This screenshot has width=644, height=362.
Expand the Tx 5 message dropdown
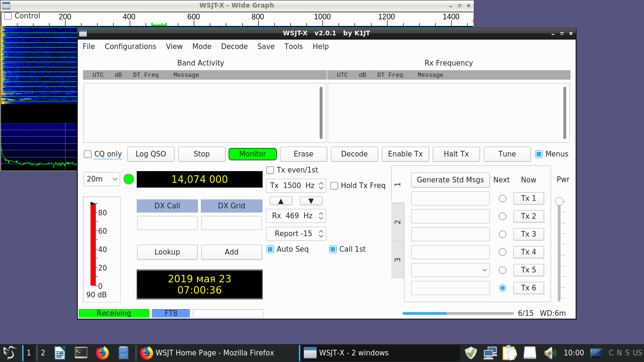450,270
